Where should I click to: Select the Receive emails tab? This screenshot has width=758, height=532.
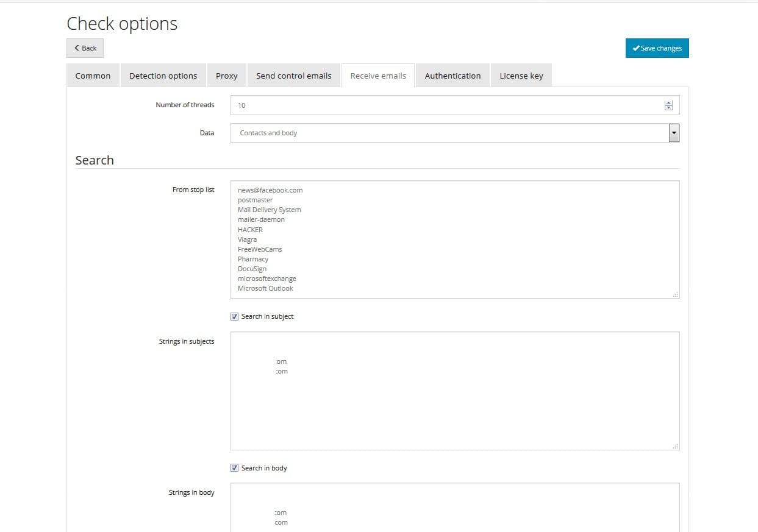pyautogui.click(x=378, y=76)
